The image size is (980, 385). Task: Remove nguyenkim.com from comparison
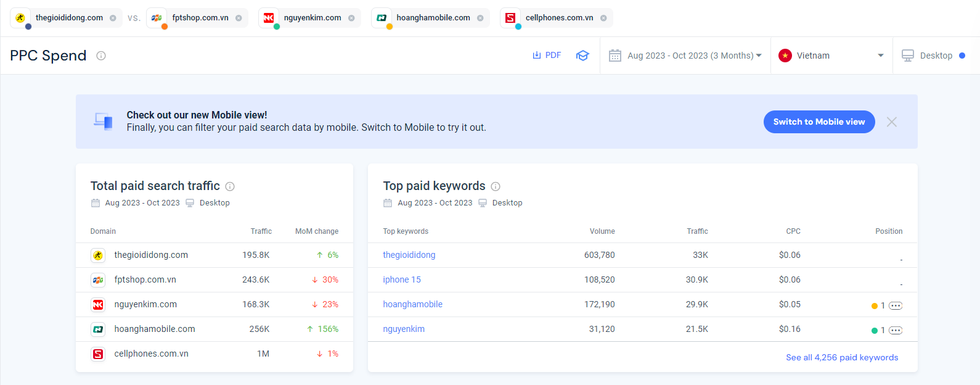click(351, 18)
